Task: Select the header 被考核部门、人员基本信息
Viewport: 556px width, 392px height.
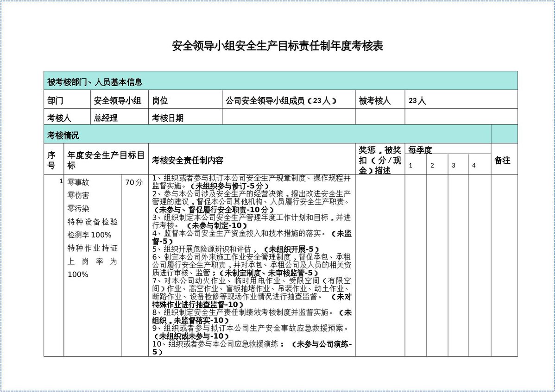Action: [x=281, y=81]
